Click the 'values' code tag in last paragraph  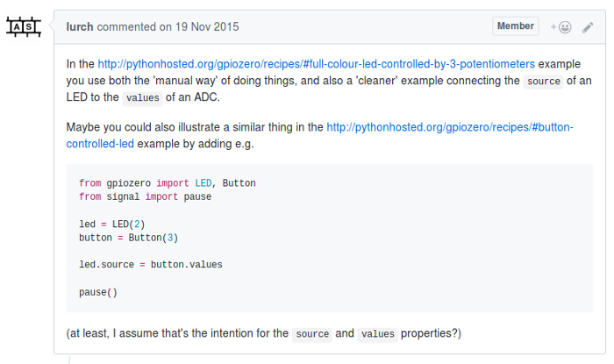tap(377, 334)
